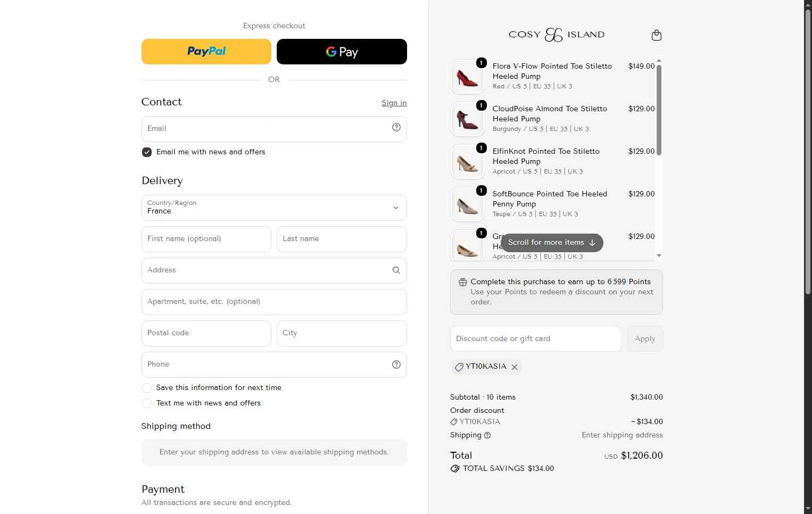Uncheck Email me with news and offers
The height and width of the screenshot is (514, 812).
147,152
